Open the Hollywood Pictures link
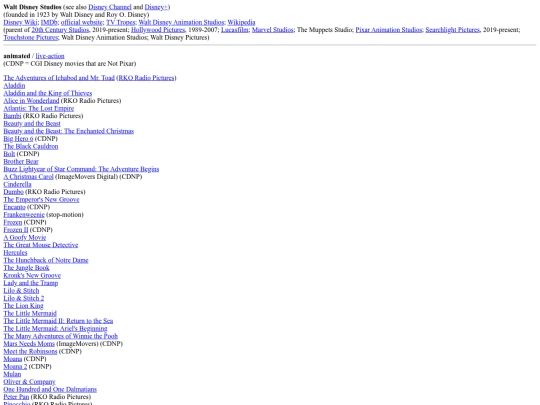 pyautogui.click(x=158, y=30)
